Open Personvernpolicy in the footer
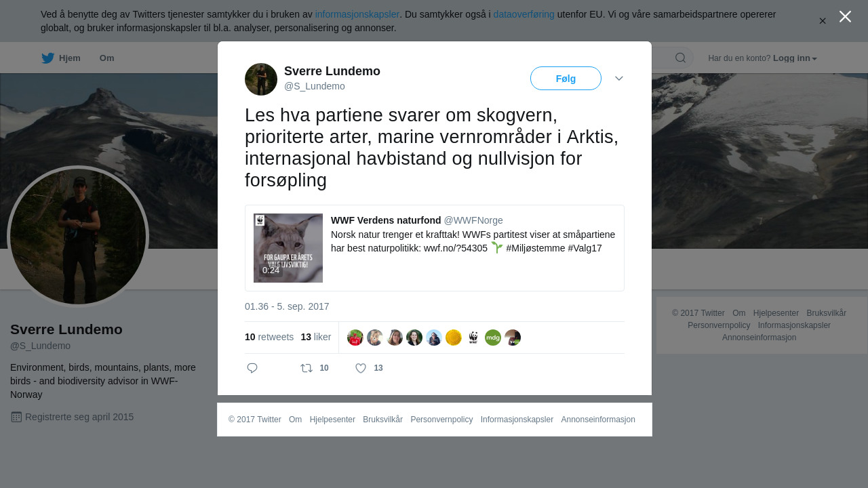Screen dimensions: 868x488 pos(441,420)
